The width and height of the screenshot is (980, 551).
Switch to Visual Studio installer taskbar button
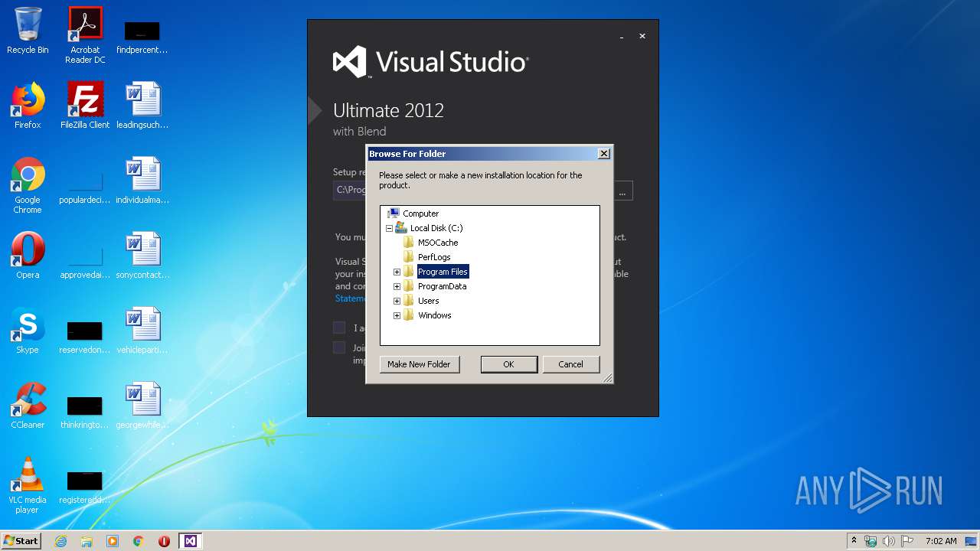[x=190, y=541]
